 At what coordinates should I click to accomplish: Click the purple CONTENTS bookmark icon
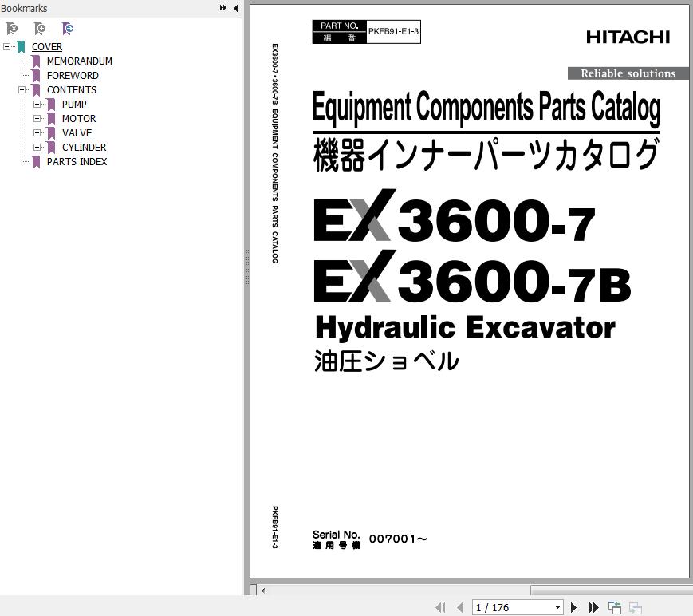click(x=36, y=90)
